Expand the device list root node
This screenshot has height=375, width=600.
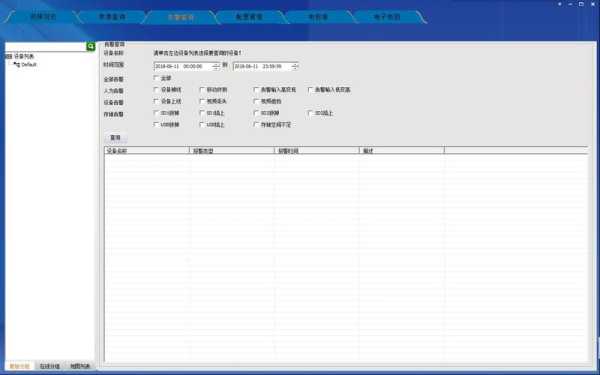(x=7, y=57)
